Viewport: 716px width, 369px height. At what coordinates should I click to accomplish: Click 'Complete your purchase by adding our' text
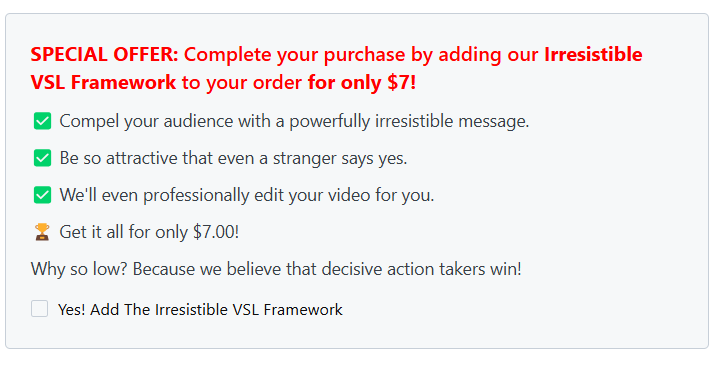(361, 55)
